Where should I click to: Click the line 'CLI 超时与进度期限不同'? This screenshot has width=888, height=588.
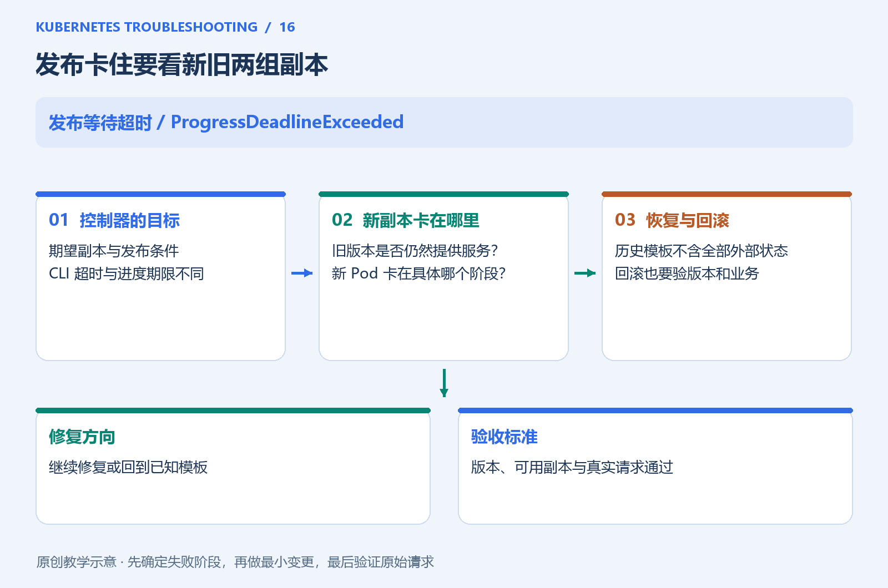point(127,273)
